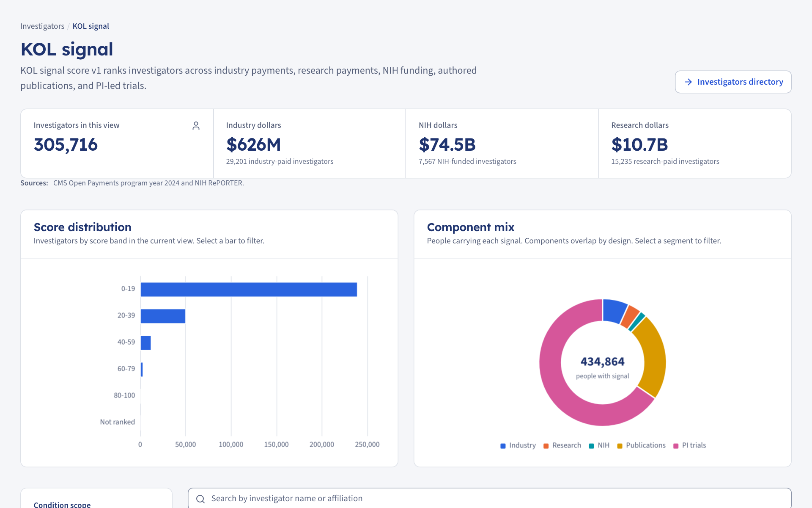Filter by the orange Research donut segment

point(630,316)
